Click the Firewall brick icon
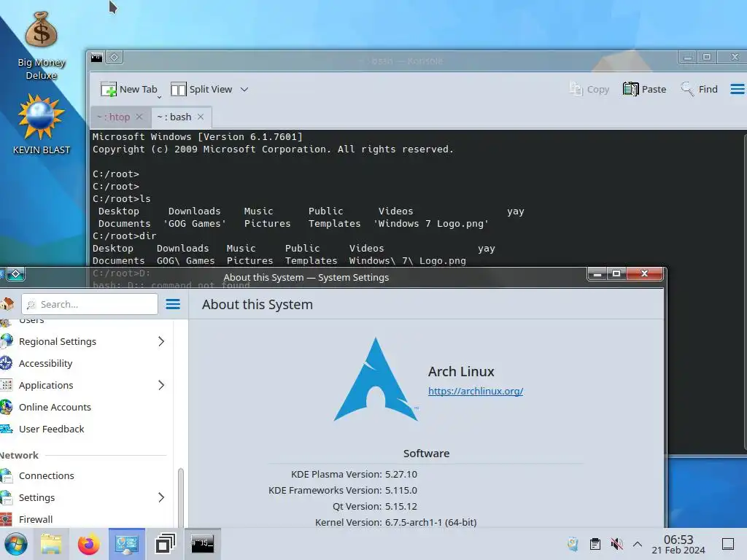Viewport: 747px width, 560px height. (x=6, y=519)
